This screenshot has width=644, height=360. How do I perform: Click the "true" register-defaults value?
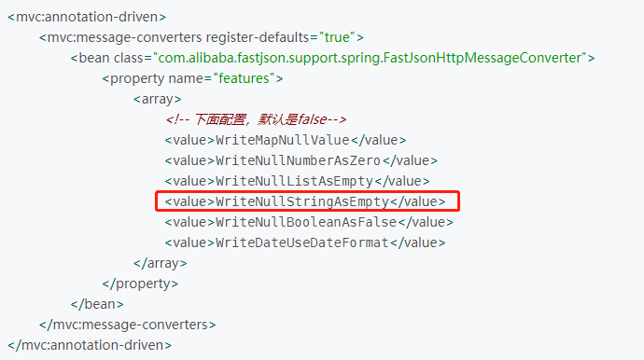(337, 37)
